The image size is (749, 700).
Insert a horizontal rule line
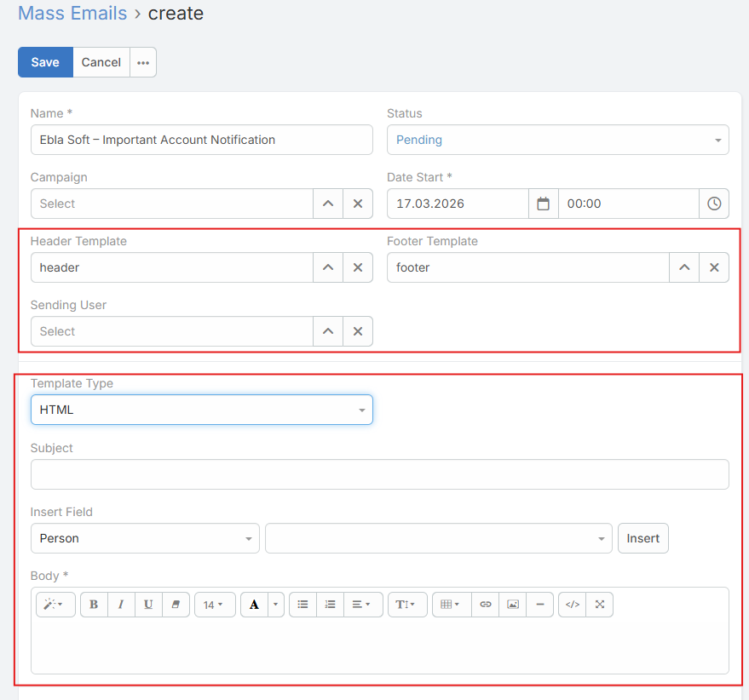point(540,605)
